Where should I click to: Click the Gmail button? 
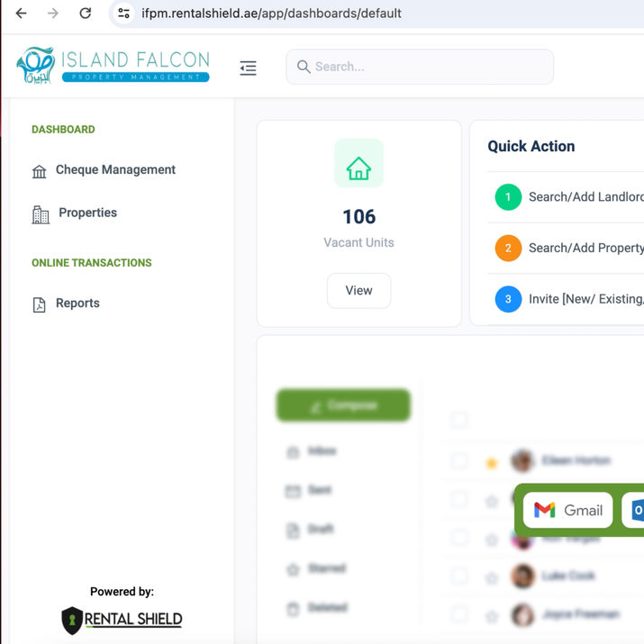tap(568, 510)
